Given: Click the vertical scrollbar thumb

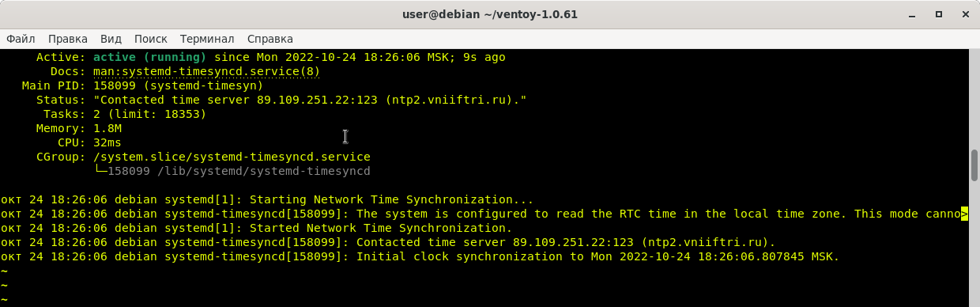Looking at the screenshot, I should coord(974,165).
